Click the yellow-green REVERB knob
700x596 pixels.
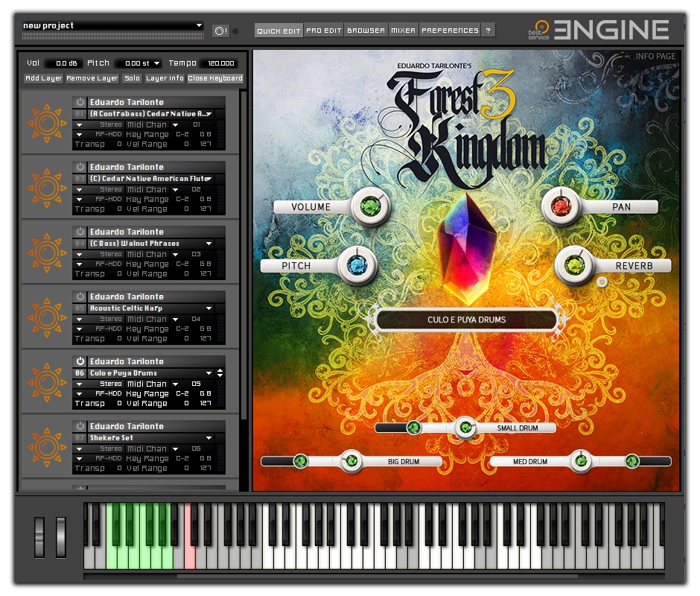click(x=574, y=265)
